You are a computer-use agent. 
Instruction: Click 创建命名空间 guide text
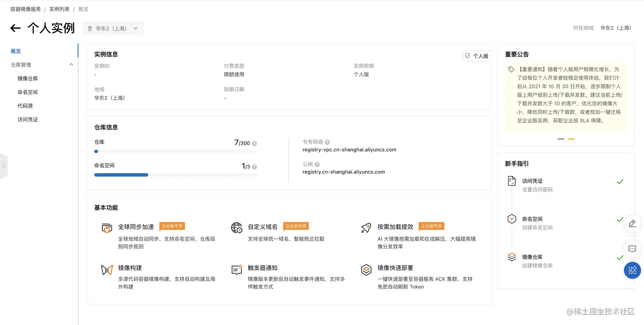[538, 228]
